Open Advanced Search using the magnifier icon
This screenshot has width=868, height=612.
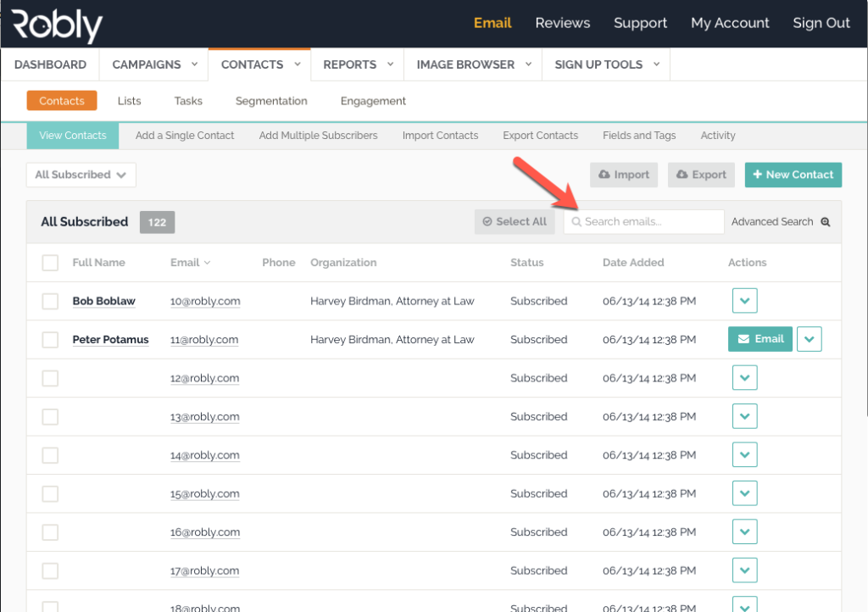click(x=825, y=221)
